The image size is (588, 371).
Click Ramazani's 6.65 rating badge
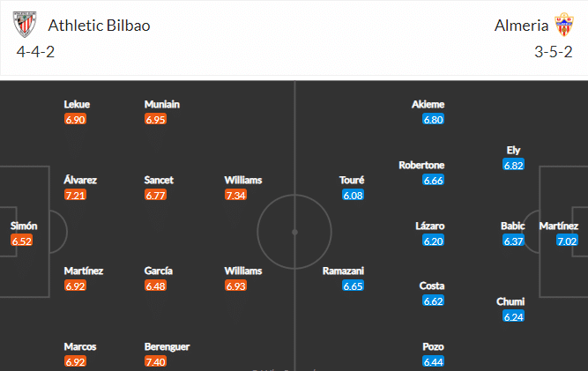353,286
